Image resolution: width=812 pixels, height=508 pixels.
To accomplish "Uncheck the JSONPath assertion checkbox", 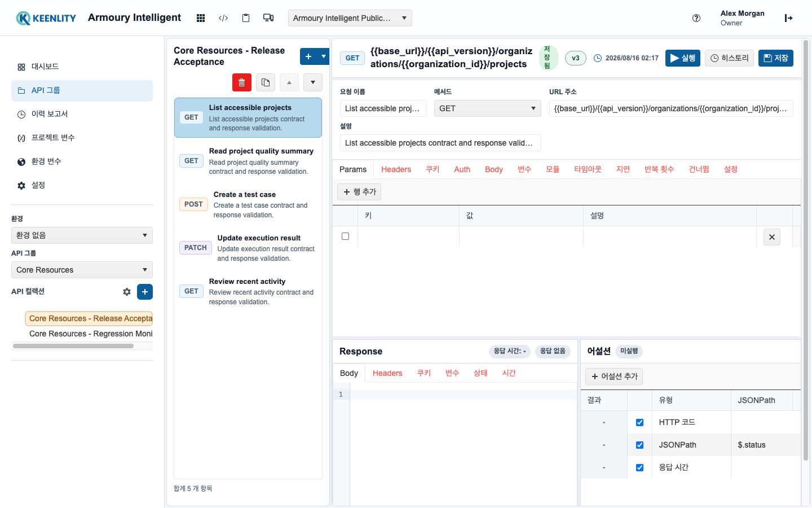I will [639, 445].
